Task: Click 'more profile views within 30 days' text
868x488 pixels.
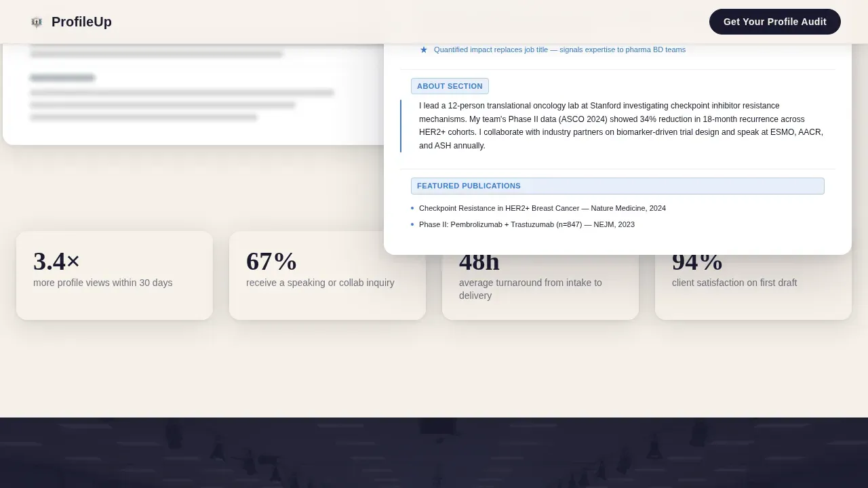Action: click(x=102, y=283)
